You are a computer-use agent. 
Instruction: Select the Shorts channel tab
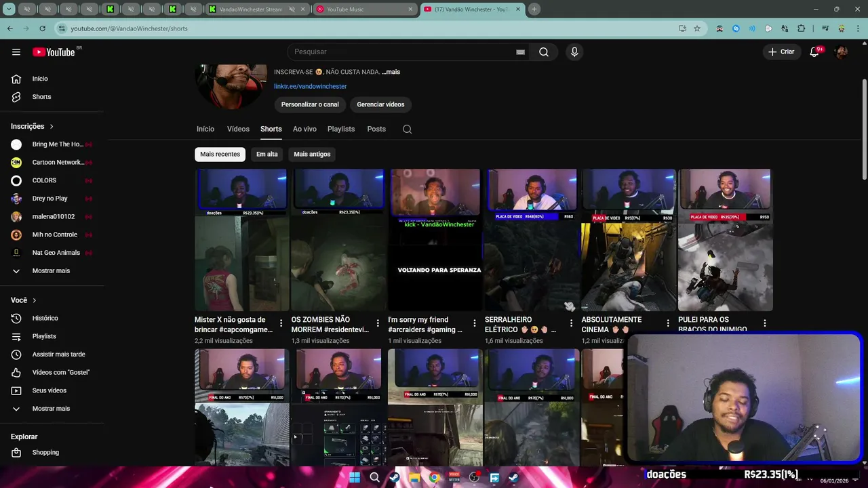click(x=271, y=129)
